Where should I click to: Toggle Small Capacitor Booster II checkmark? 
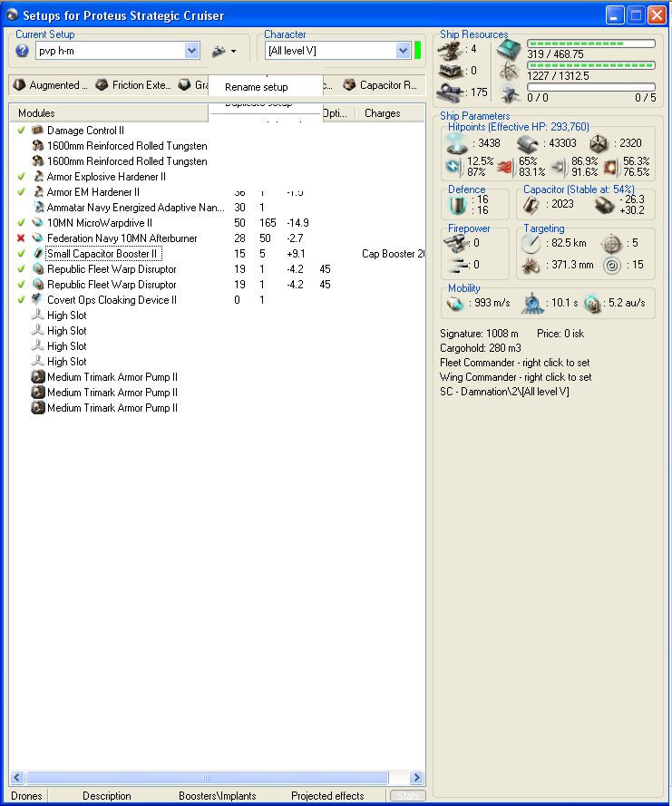tap(21, 254)
